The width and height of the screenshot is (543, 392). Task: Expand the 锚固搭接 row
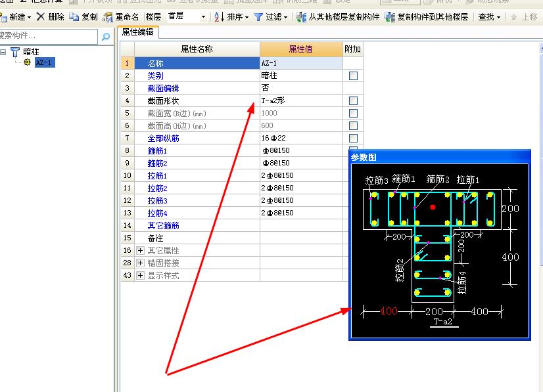click(x=140, y=263)
